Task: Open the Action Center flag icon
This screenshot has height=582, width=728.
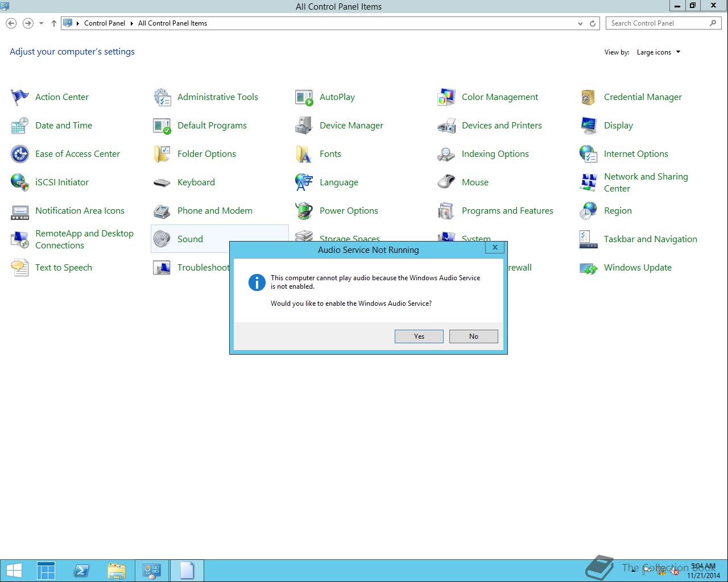Action: point(20,97)
